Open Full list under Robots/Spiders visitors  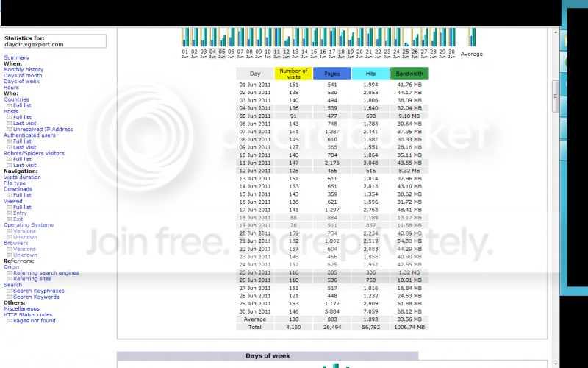click(x=22, y=160)
